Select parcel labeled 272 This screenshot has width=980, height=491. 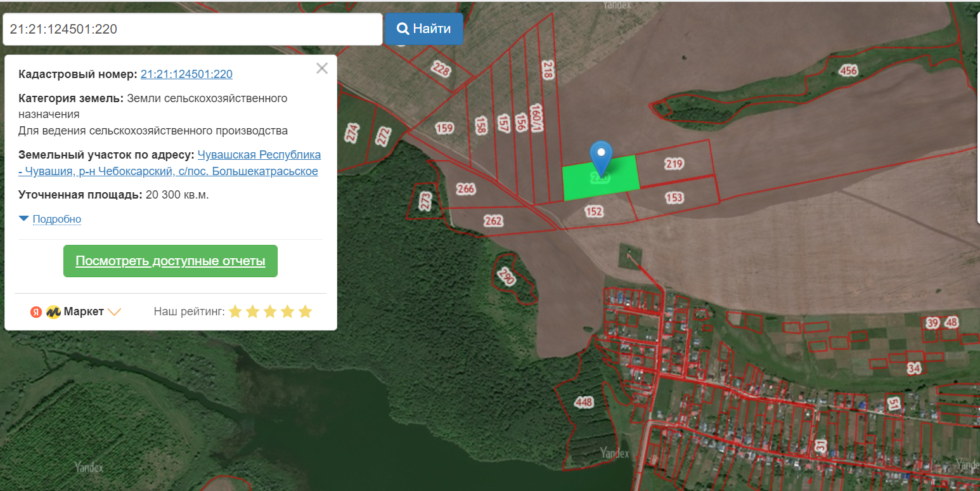click(384, 135)
